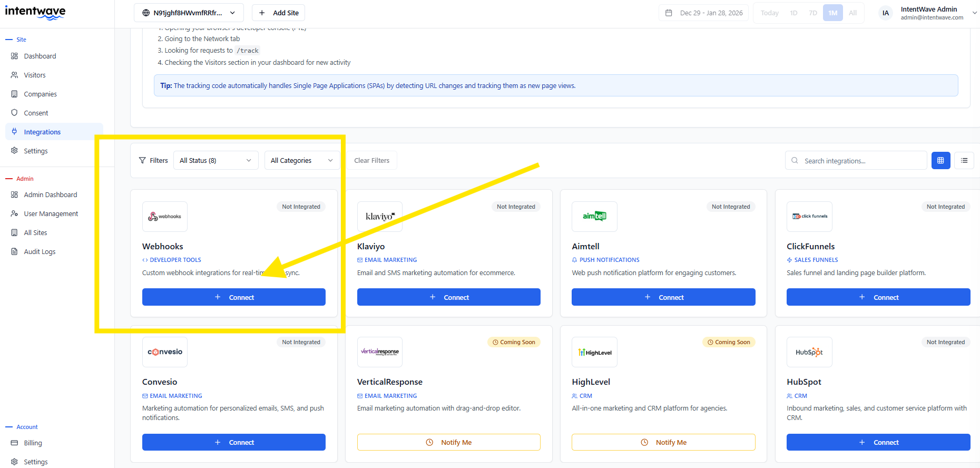Click the calendar icon in date range

click(x=669, y=13)
